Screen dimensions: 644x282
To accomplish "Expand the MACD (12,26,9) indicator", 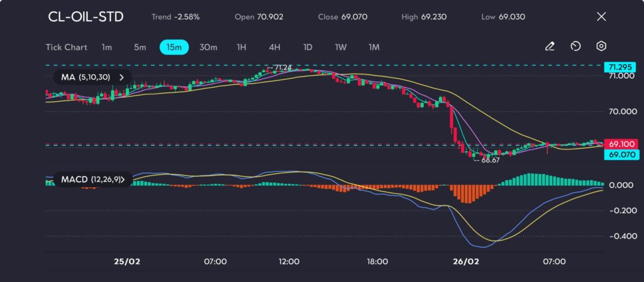I will pyautogui.click(x=93, y=180).
